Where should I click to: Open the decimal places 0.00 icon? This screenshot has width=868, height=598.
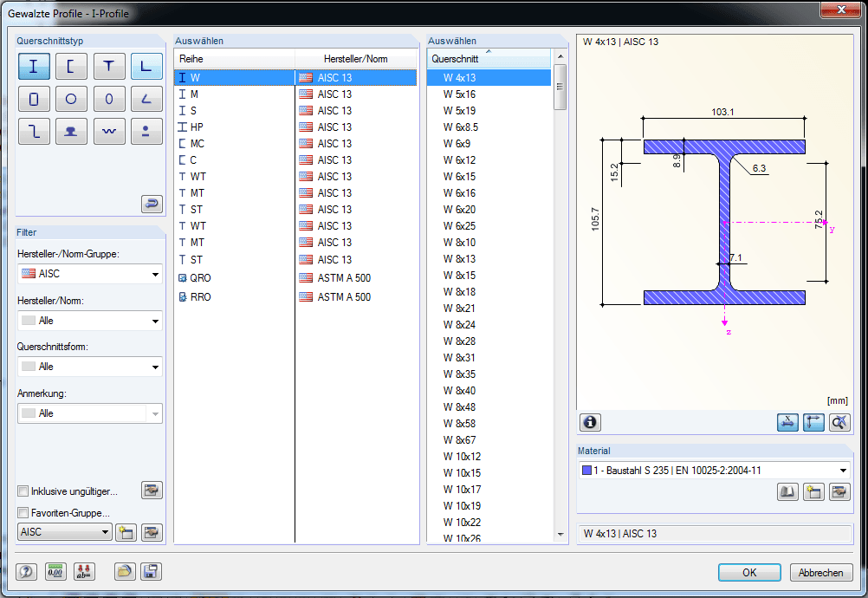(x=55, y=571)
